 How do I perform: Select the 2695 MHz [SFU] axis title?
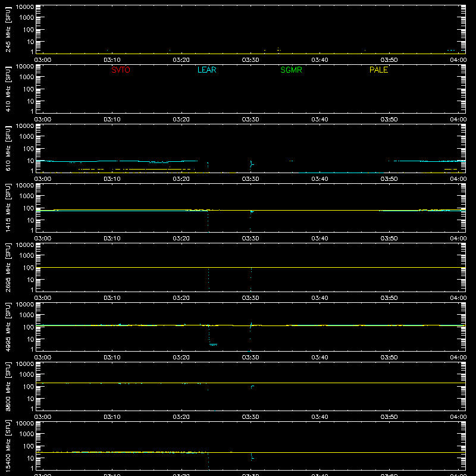[x=8, y=267]
